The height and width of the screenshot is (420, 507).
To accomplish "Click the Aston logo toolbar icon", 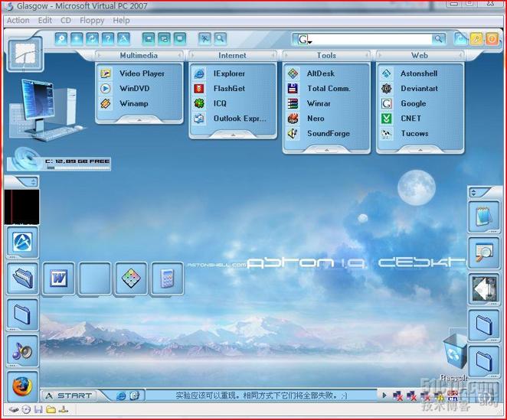I will pyautogui.click(x=123, y=39).
